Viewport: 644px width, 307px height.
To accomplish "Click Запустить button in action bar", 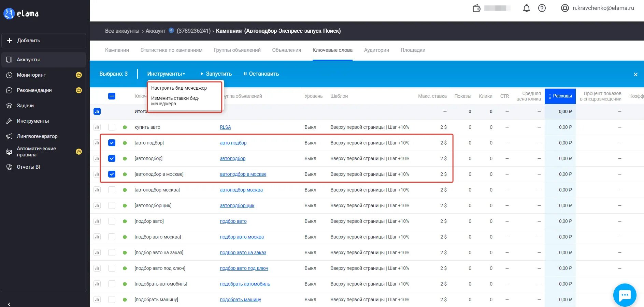I will (216, 74).
